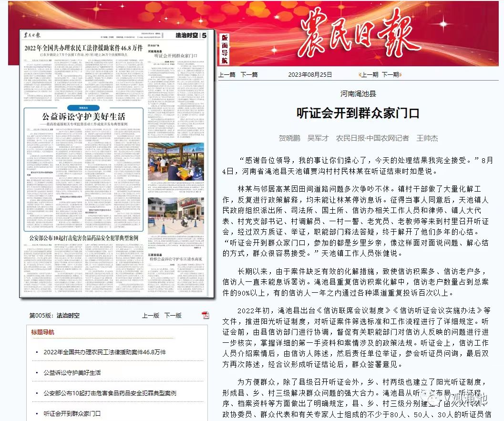Click top headline in newspaper page thumbnail

83,48
